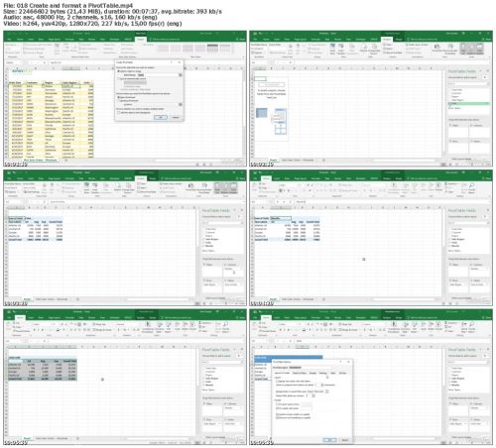The image size is (496, 448).
Task: Click the PivotTable Name field in PivotTable Options
Action: (x=310, y=368)
